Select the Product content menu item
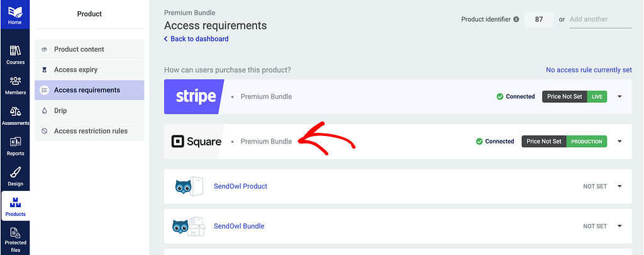Viewport: 644px width, 255px height. click(x=79, y=49)
